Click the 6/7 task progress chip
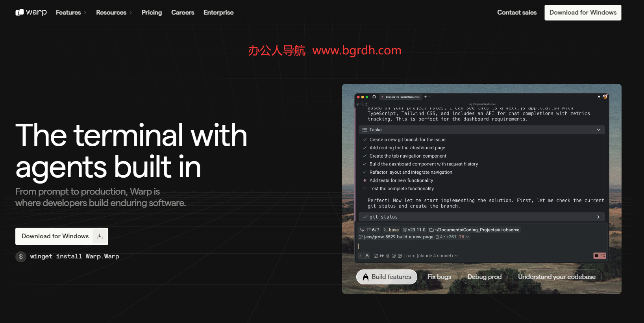Image resolution: width=644 pixels, height=323 pixels. tap(373, 230)
